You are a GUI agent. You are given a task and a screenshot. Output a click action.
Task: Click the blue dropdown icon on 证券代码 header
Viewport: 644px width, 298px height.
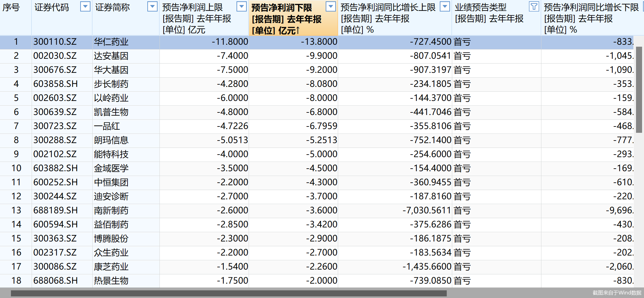pyautogui.click(x=85, y=6)
